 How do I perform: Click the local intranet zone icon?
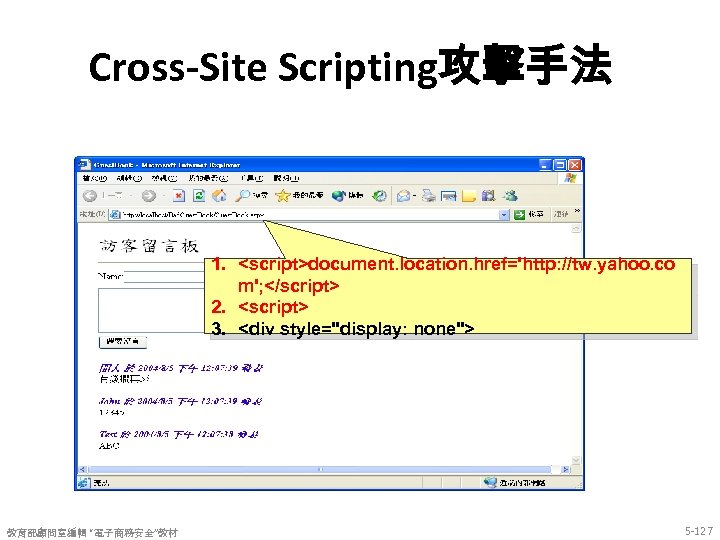[490, 482]
